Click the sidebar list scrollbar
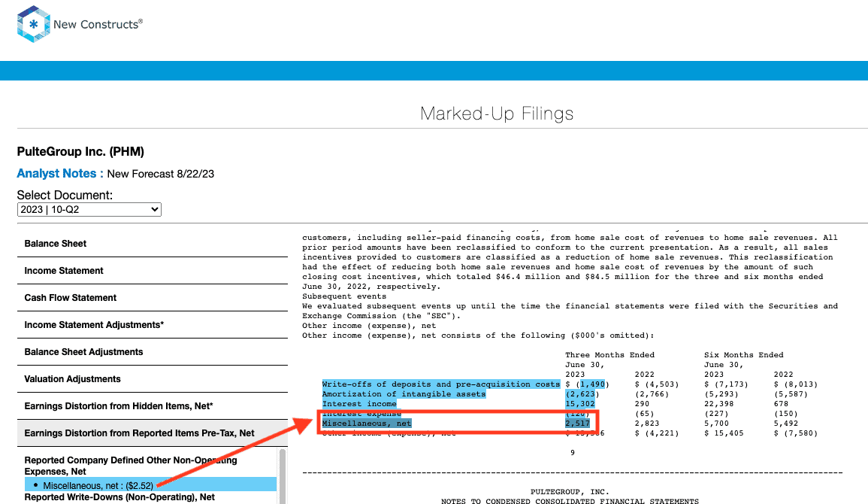This screenshot has height=504, width=868. (x=283, y=476)
